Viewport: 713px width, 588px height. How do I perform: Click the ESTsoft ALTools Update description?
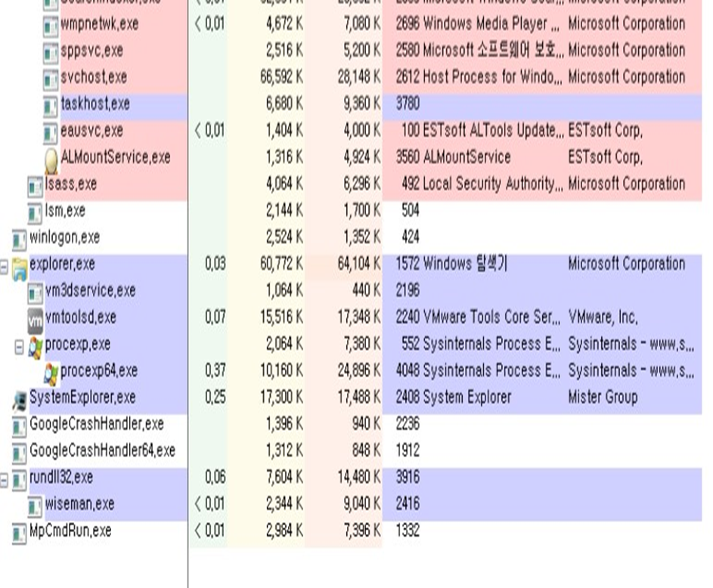tap(493, 131)
